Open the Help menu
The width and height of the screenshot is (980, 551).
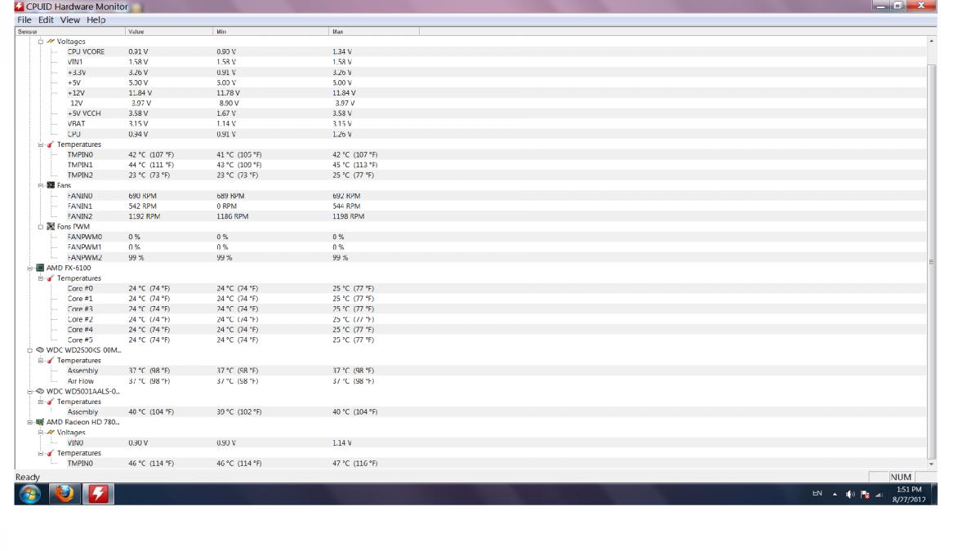pos(96,20)
